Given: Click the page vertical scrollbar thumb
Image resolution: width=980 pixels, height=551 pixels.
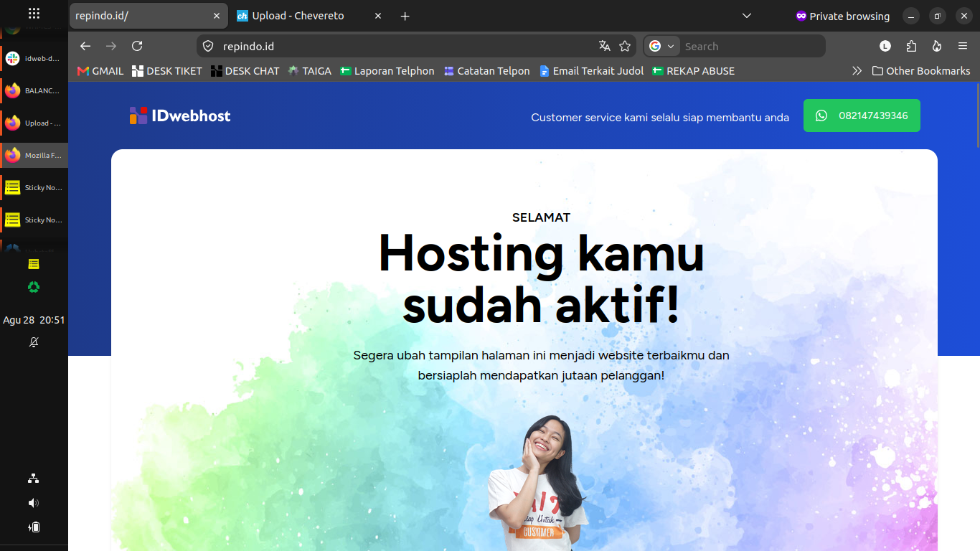Looking at the screenshot, I should coord(977,116).
